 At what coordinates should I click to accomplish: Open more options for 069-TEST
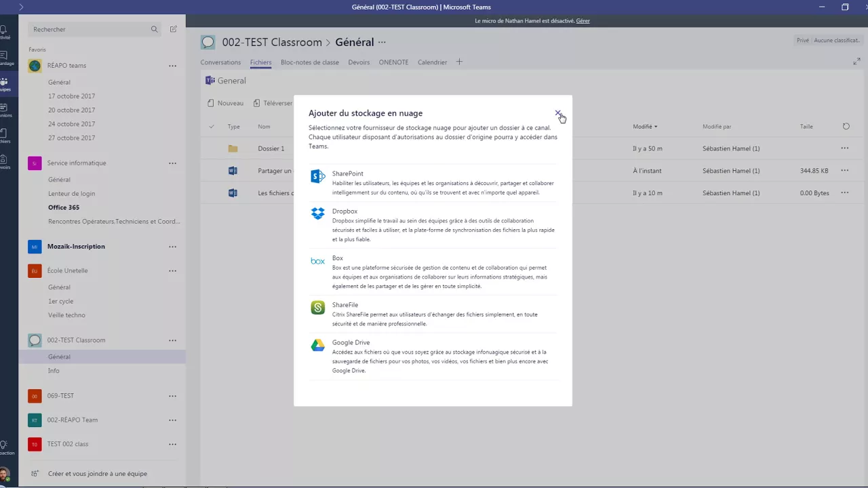click(x=172, y=396)
